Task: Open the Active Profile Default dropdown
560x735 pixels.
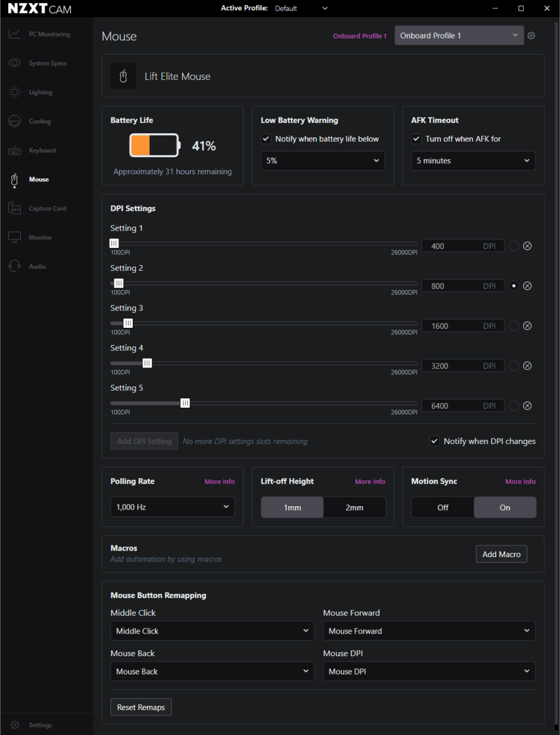Action: pos(301,8)
